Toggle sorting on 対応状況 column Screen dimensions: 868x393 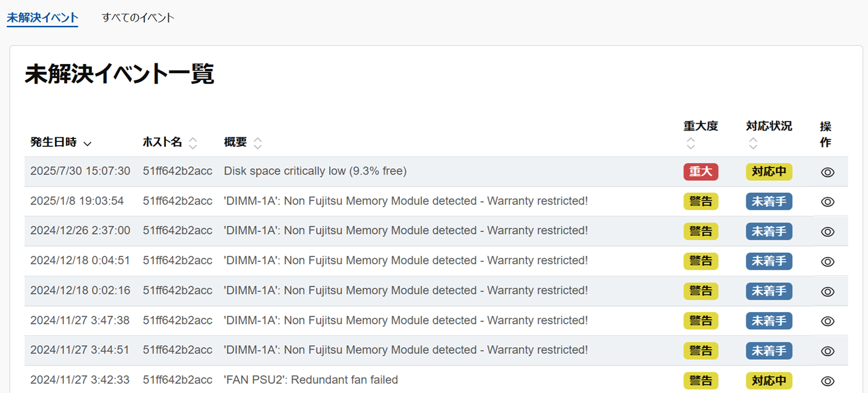click(x=753, y=143)
